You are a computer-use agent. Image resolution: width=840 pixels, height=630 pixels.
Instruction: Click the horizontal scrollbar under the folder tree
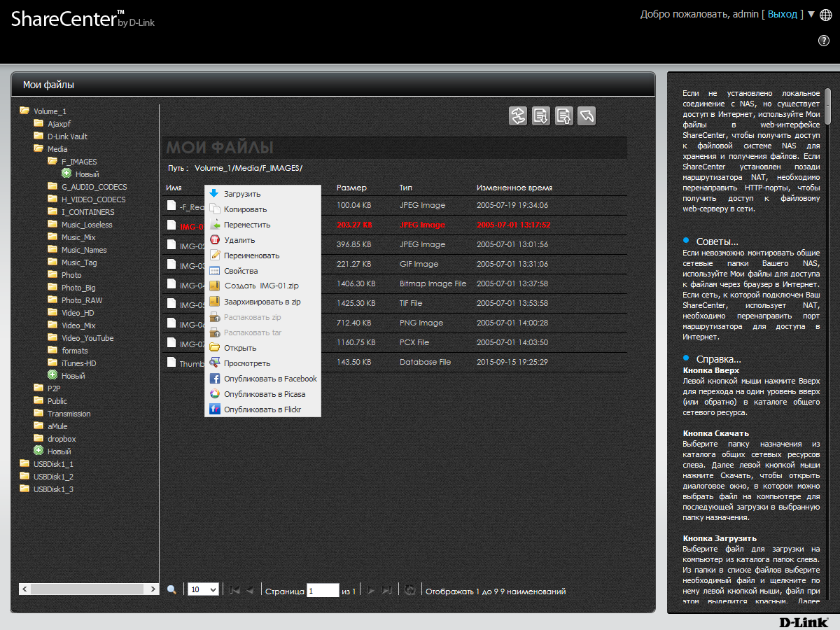pyautogui.click(x=89, y=589)
